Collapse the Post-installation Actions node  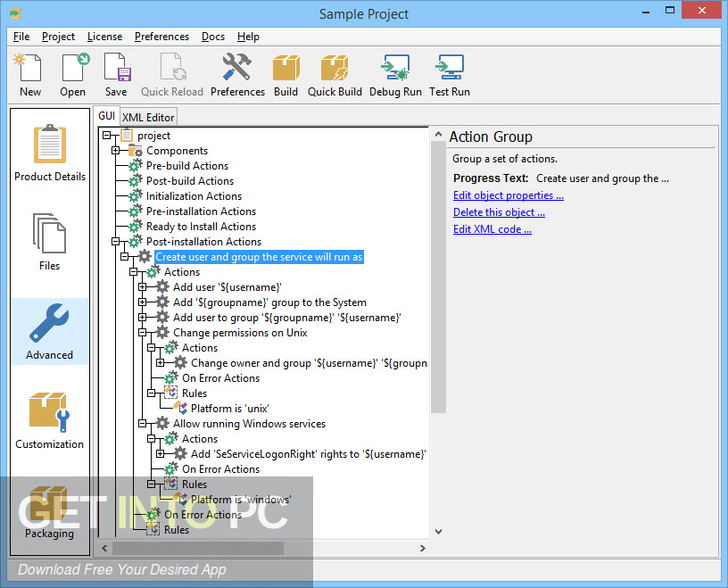point(116,242)
